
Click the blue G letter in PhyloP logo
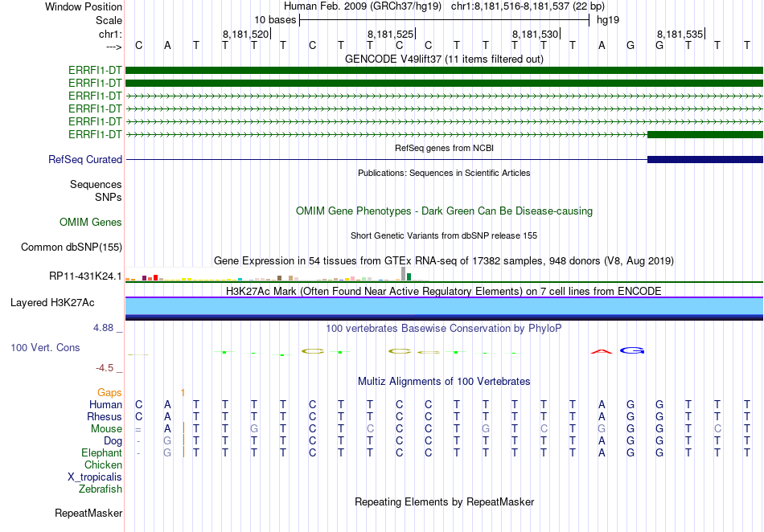click(x=632, y=350)
